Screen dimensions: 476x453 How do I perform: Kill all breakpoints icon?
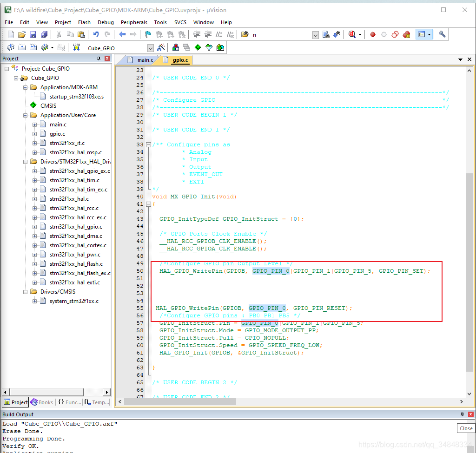[406, 34]
